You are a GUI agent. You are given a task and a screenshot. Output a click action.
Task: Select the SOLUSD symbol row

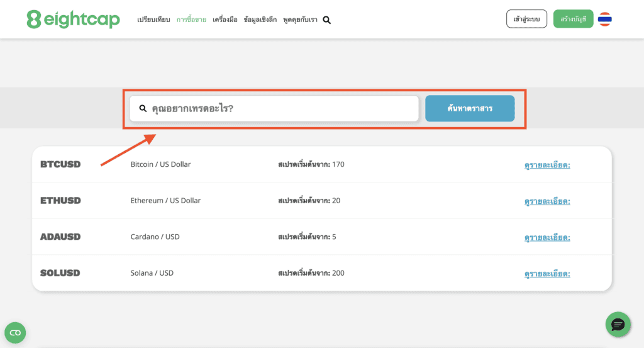(x=60, y=273)
